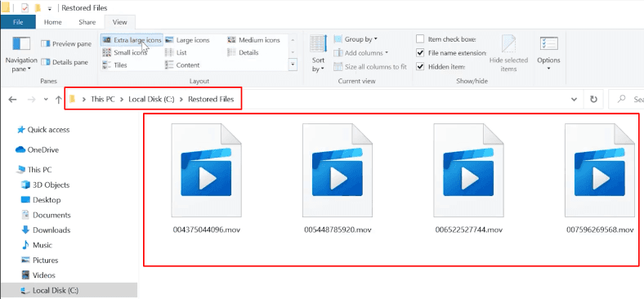Open the Options dropdown
The image size is (644, 299).
[548, 53]
